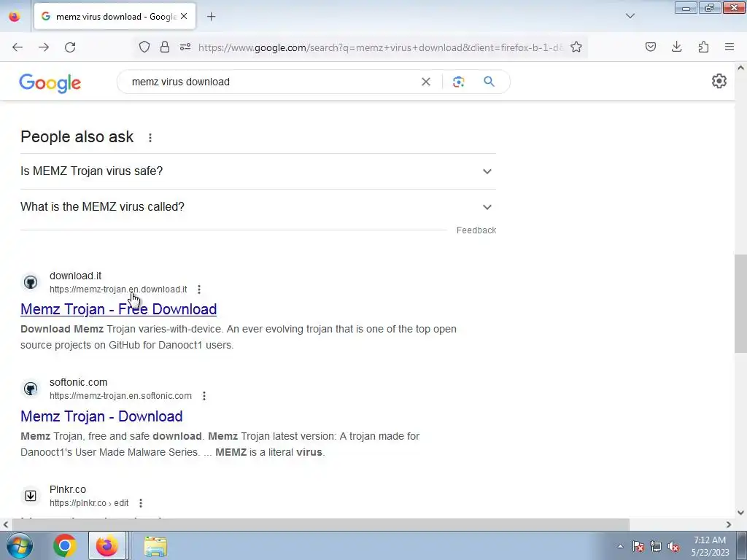Open 'Memz Trojan - Free Download' link
This screenshot has width=747, height=560.
(119, 309)
